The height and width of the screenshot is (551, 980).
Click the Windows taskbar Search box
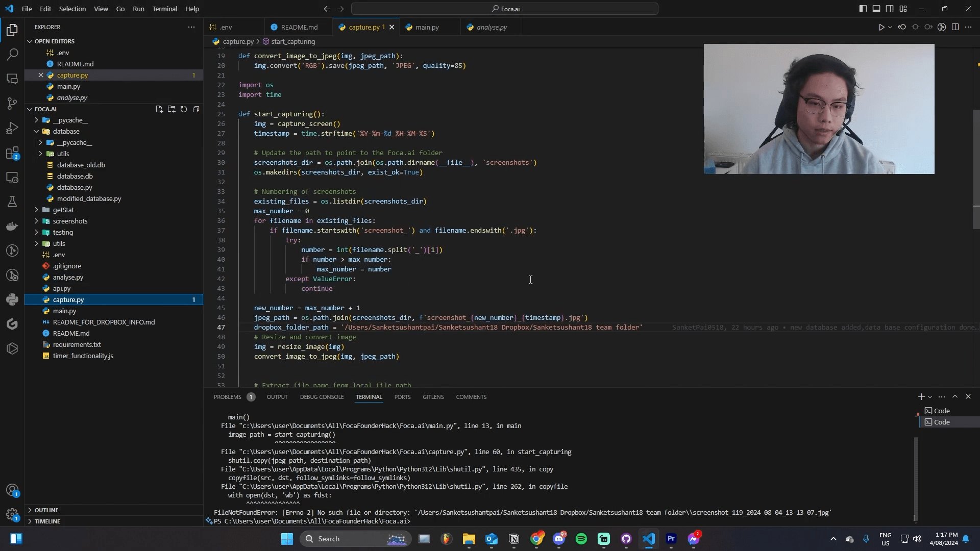(355, 539)
